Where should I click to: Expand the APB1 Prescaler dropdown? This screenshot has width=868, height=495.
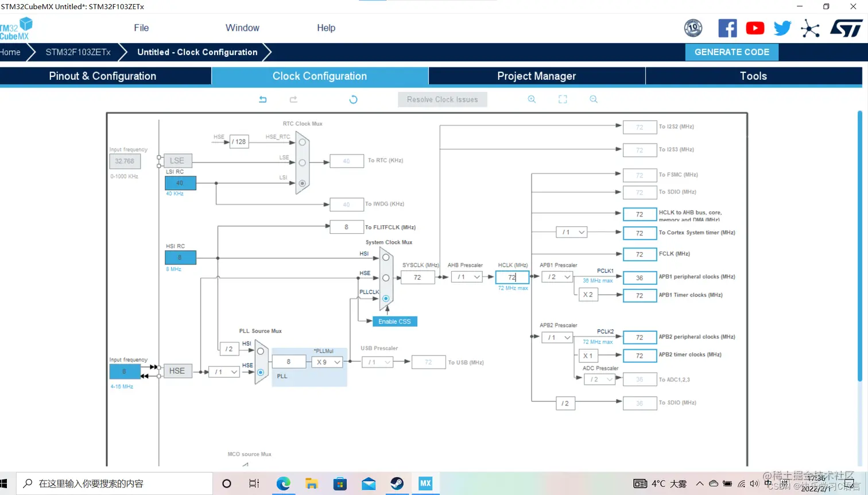coord(557,277)
